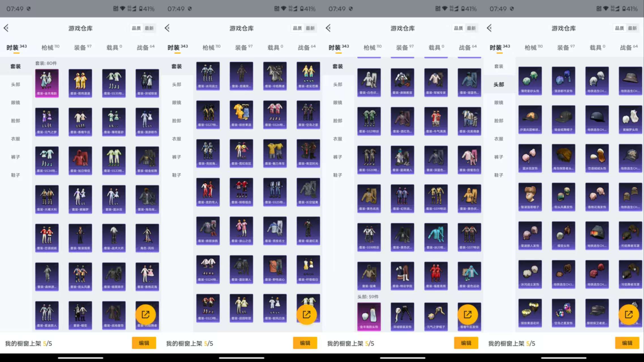Tap the Wi-Fi icon in the status bar
Viewport: 644px width, 362px height.
[122, 8]
